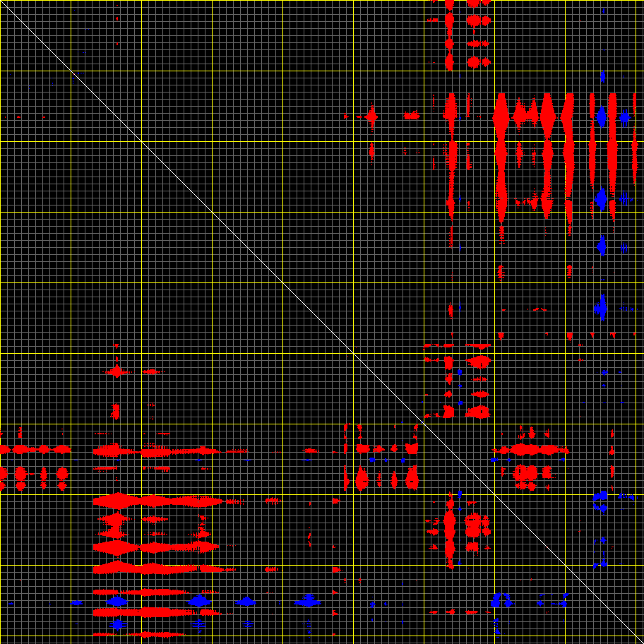Click the tallest red vertical streak in upper right
Viewport: 644px width, 644px height.
point(501,155)
